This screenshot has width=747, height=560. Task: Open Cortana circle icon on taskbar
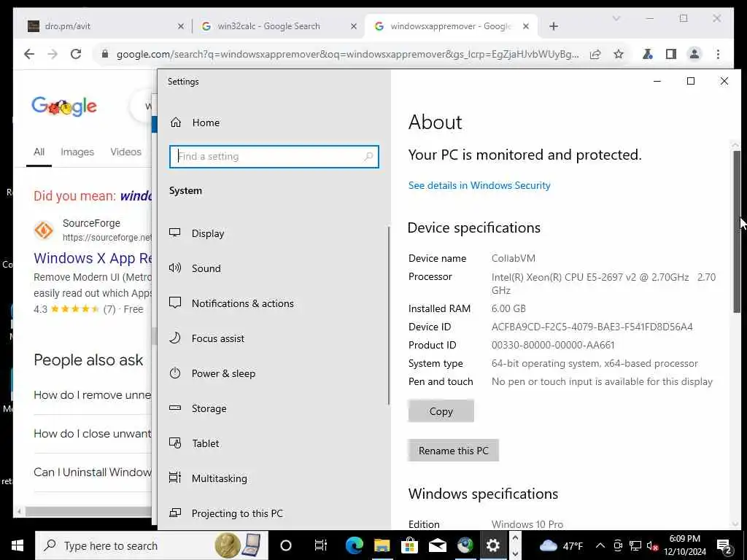coord(286,545)
